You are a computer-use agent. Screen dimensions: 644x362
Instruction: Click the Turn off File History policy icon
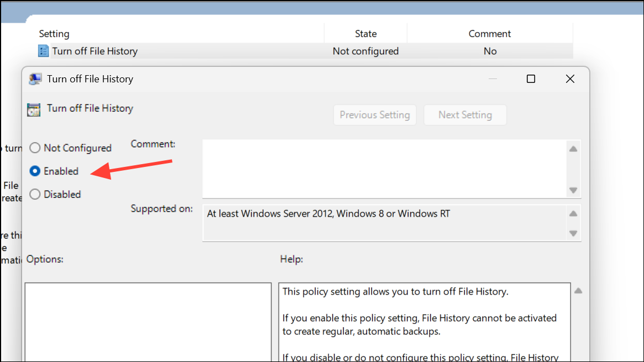pos(43,50)
